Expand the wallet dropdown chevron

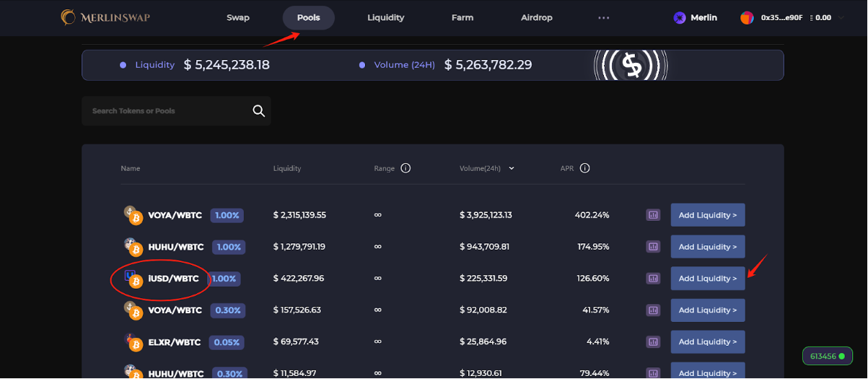click(840, 18)
